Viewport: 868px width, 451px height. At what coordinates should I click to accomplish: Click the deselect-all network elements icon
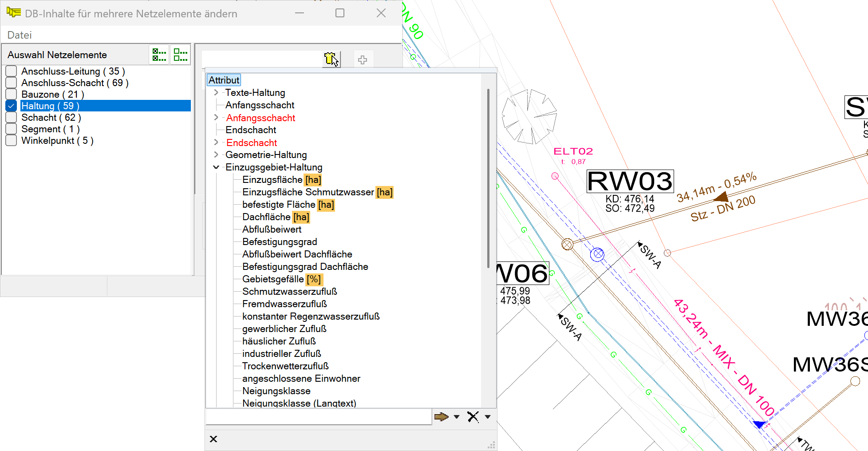pos(181,55)
